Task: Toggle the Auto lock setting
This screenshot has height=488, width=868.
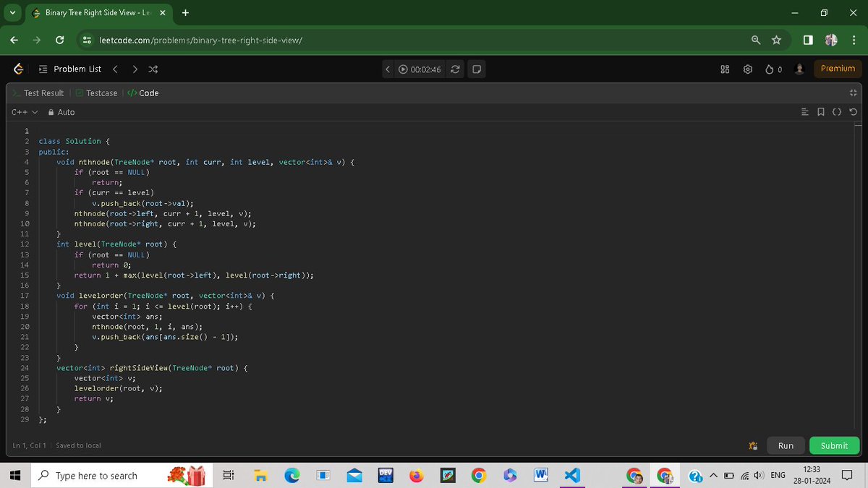Action: 61,112
